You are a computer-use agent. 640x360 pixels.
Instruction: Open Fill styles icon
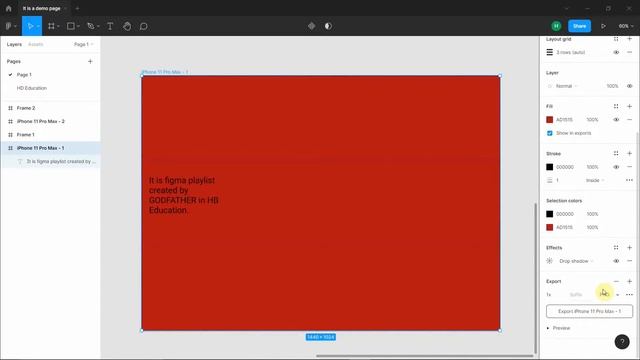[616, 106]
